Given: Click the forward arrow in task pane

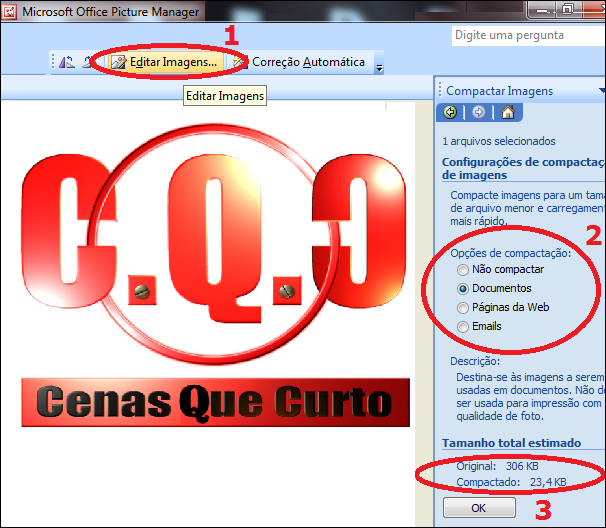Looking at the screenshot, I should [x=478, y=112].
